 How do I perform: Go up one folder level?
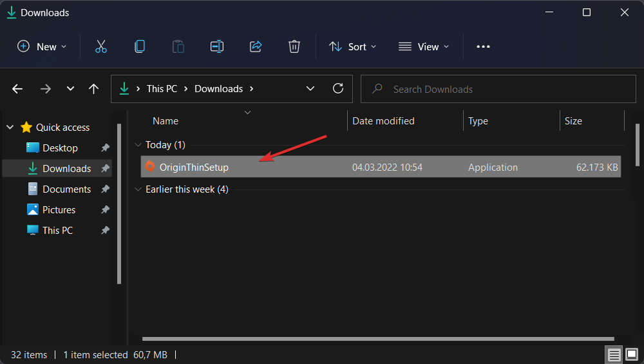coord(93,89)
